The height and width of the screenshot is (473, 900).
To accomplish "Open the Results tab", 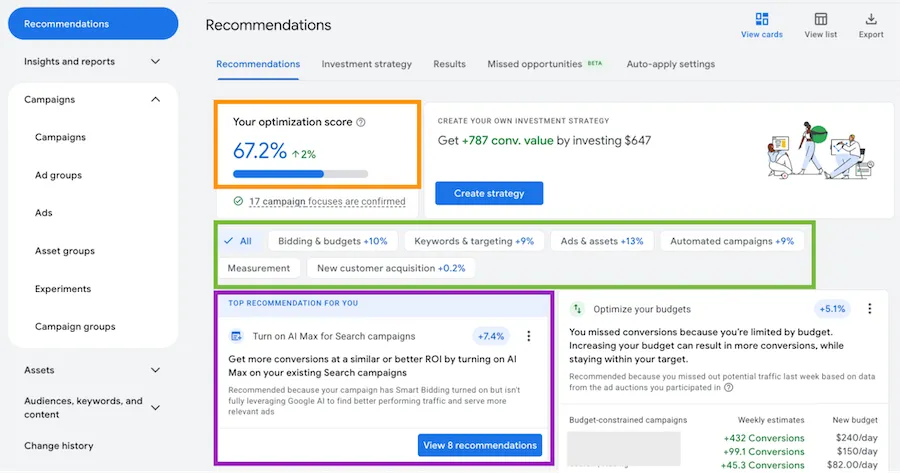I will click(449, 64).
